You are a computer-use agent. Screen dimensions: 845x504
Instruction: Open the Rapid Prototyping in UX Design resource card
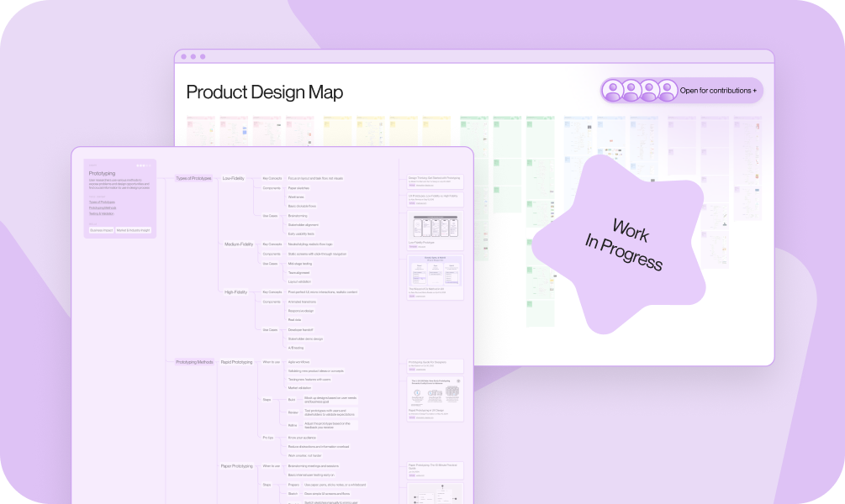tap(436, 399)
